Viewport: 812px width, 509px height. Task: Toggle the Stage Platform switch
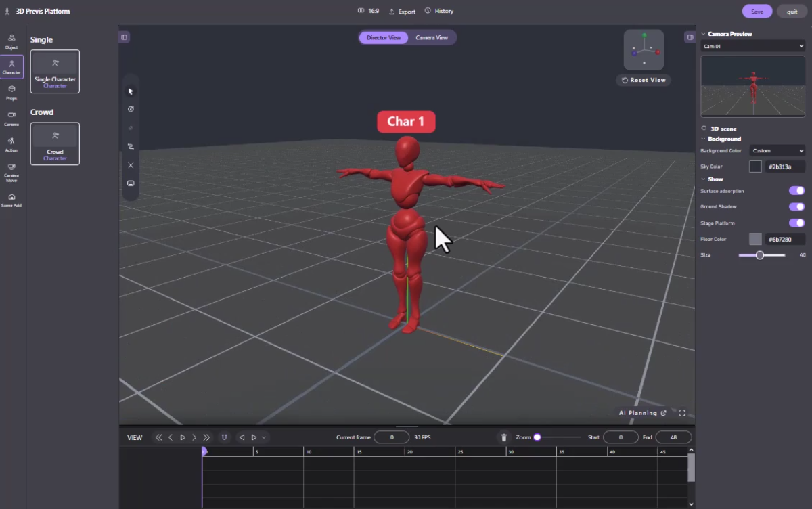click(797, 223)
